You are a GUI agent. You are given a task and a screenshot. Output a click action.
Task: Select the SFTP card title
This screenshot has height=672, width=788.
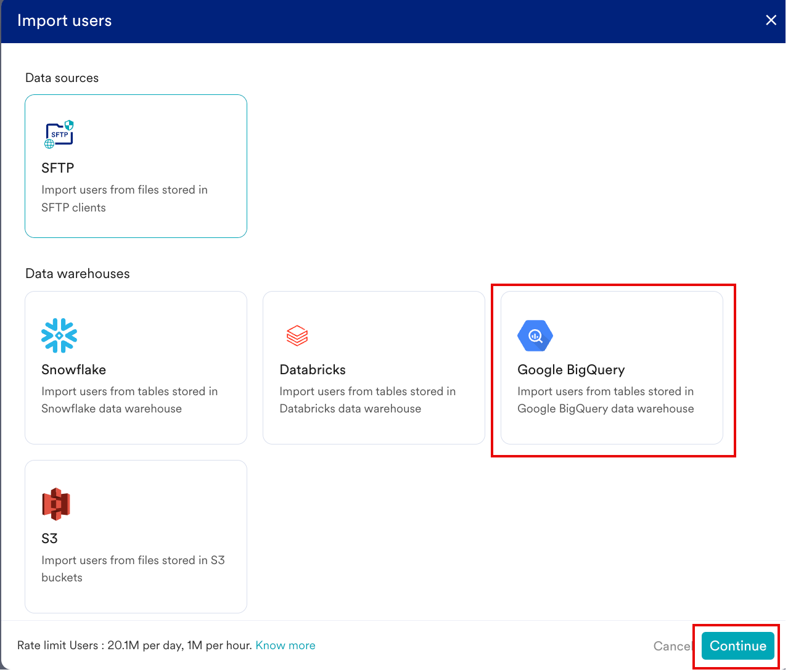(58, 168)
